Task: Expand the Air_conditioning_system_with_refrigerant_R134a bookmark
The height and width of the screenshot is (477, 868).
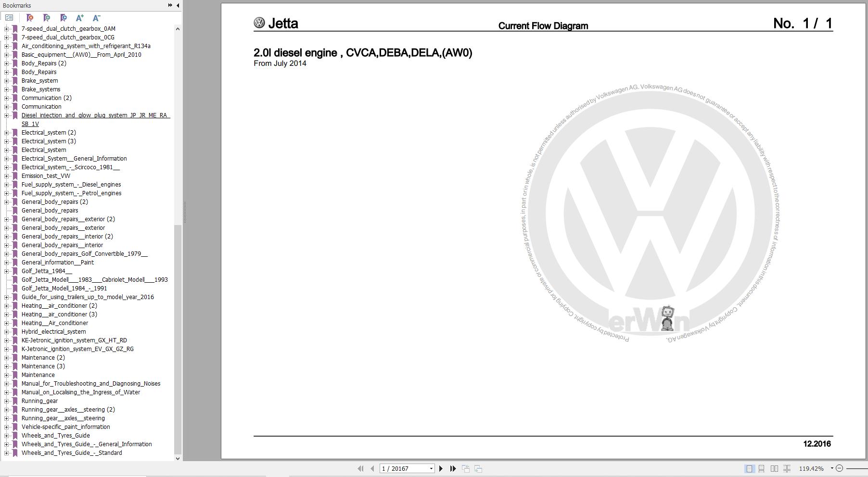Action: tap(7, 46)
